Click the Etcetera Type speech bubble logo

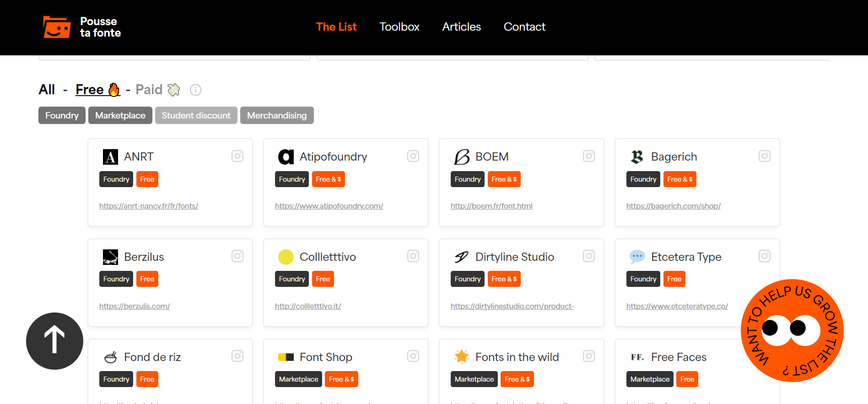[x=637, y=257]
